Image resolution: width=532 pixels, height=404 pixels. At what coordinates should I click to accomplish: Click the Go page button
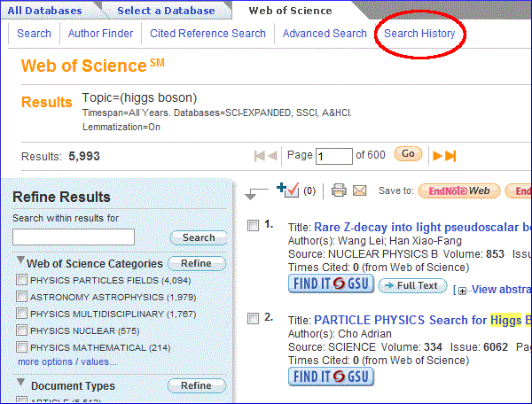click(408, 154)
